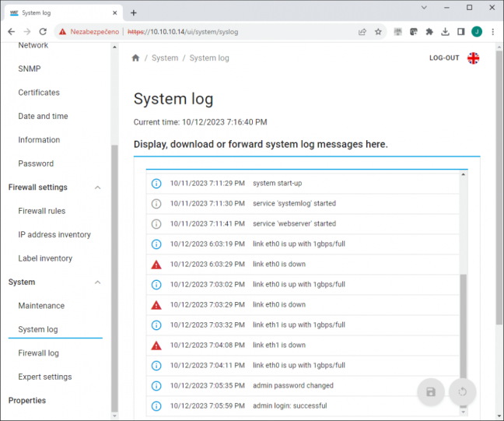Click the red warning icon for eth1 down
504x421 pixels.
[156, 346]
